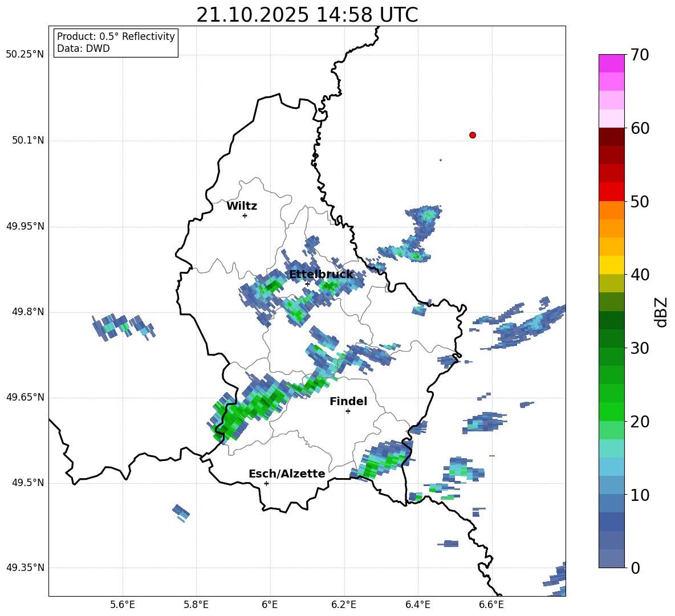Viewport: 675px width, 616px height.
Task: Pick the magenta swatch at the colorbar top
Action: pos(612,63)
